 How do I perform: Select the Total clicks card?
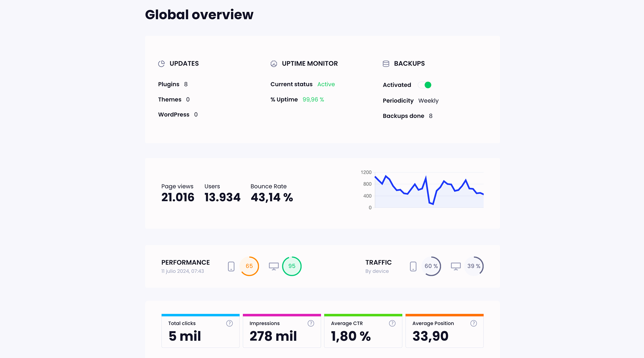200,331
